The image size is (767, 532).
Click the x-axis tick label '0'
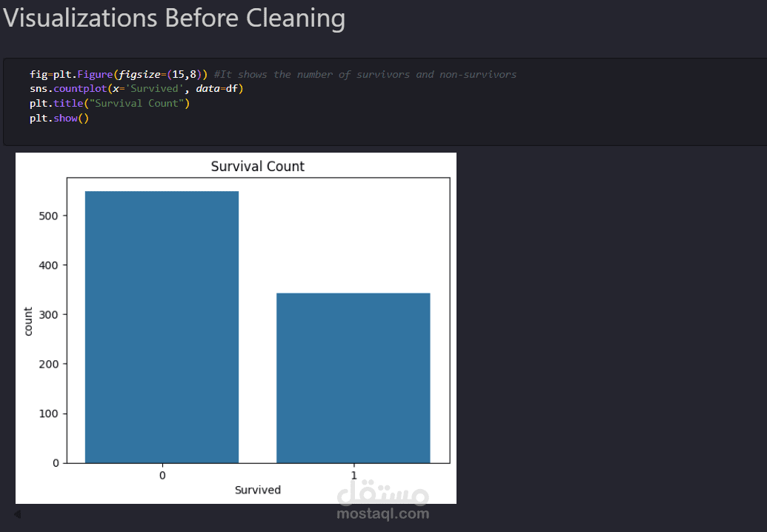point(162,475)
